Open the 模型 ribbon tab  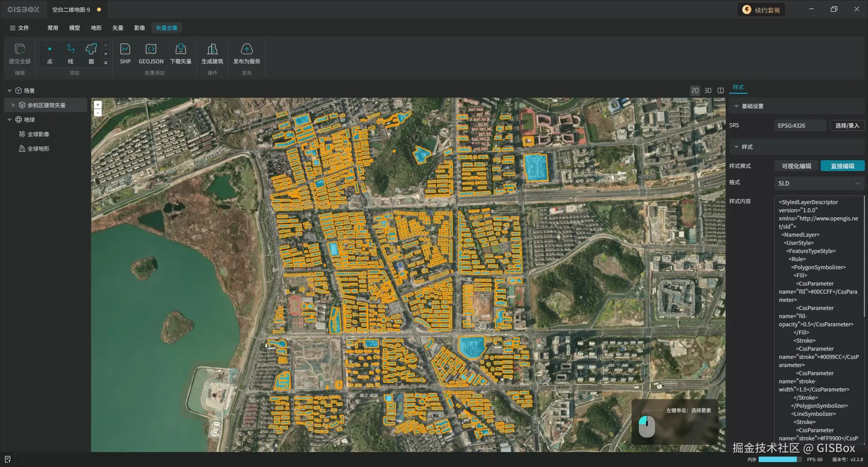coord(75,28)
